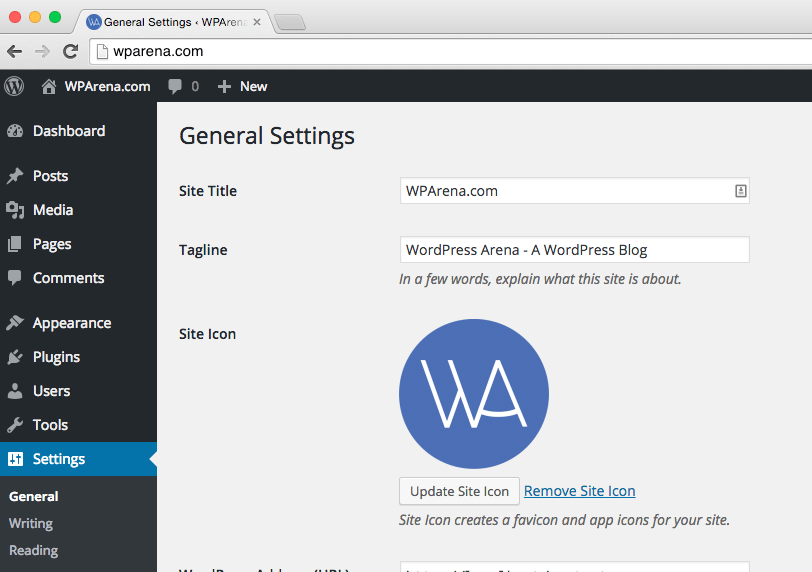
Task: Click 'In a few words' tagline description
Action: coord(540,279)
